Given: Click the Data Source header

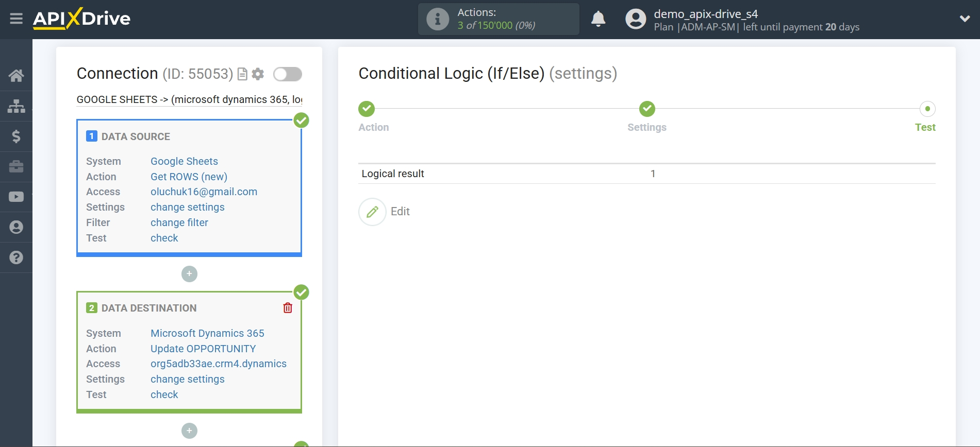Looking at the screenshot, I should (136, 136).
